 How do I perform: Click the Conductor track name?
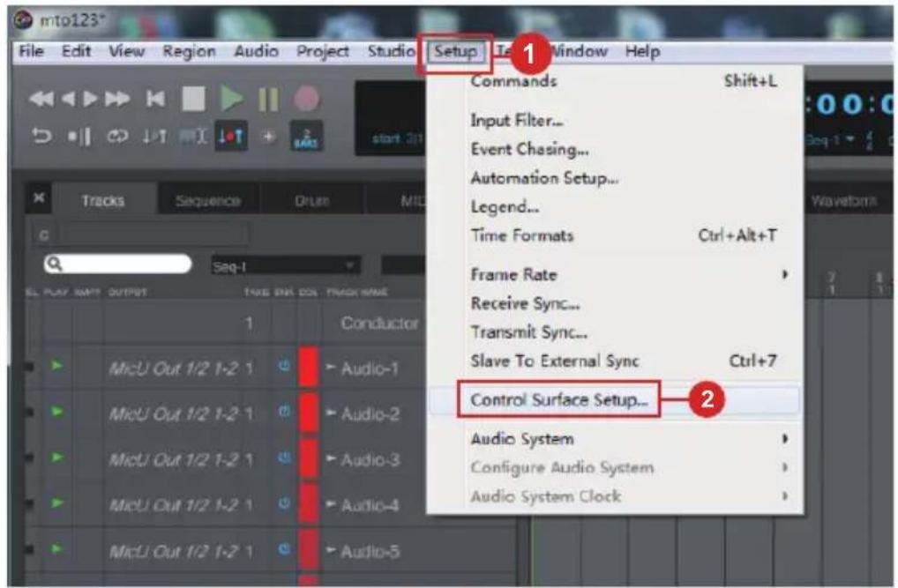coord(379,324)
